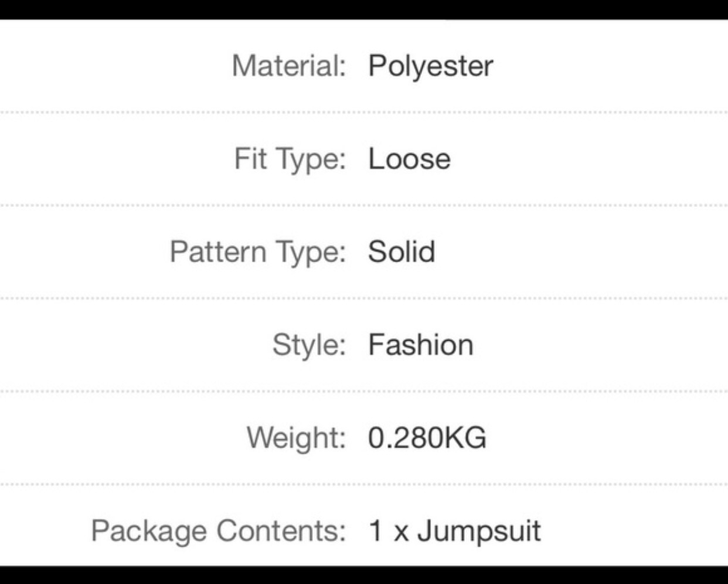Select the Polyester material value

(x=430, y=66)
